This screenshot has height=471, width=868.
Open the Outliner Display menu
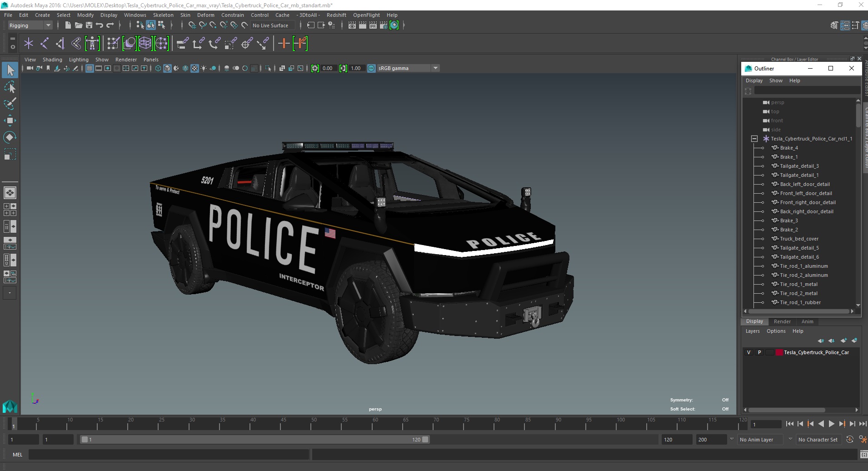(x=754, y=80)
